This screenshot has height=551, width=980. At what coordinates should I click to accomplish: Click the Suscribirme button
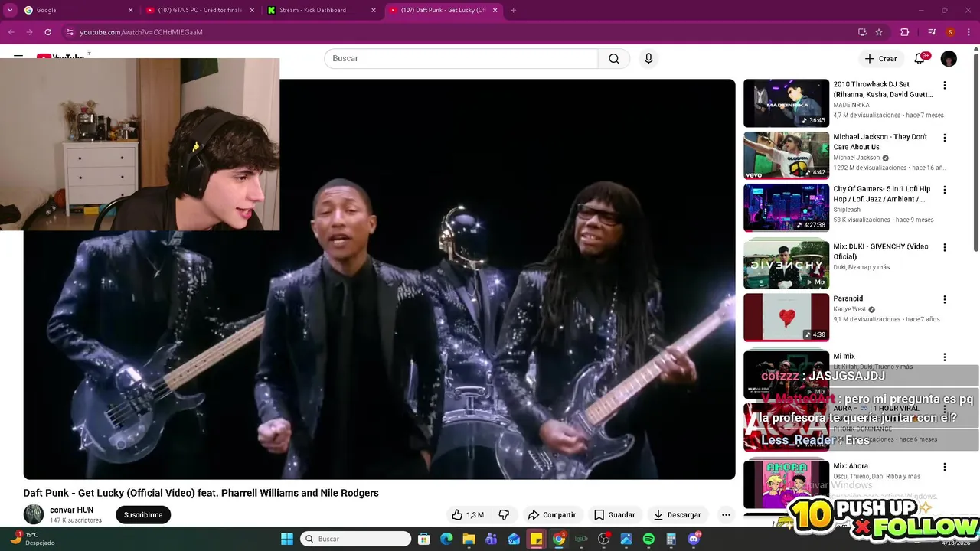click(143, 515)
